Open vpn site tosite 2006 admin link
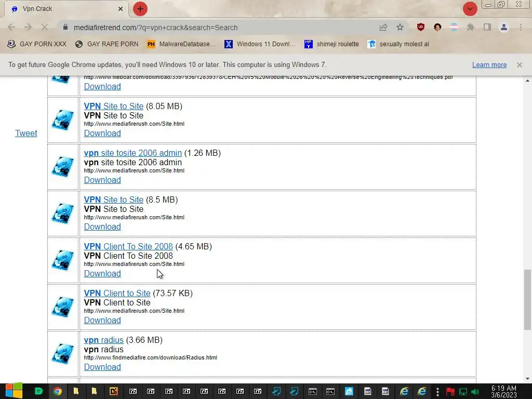Screen dimensions: 532x399 tap(132, 153)
